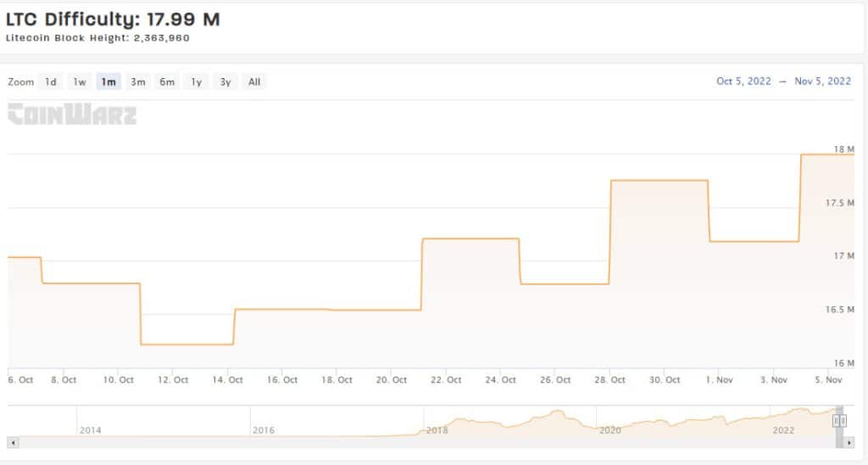Click the 2016 label in navigator
This screenshot has width=868, height=465.
click(x=264, y=430)
